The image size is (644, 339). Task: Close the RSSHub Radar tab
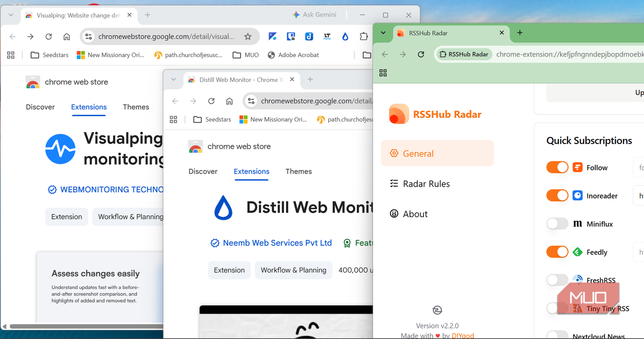pyautogui.click(x=502, y=33)
